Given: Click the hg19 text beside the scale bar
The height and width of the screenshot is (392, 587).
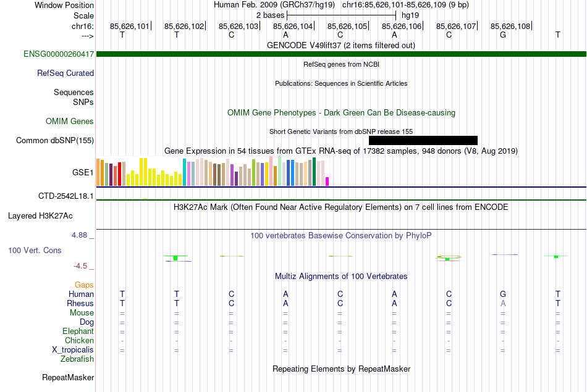Looking at the screenshot, I should point(410,15).
